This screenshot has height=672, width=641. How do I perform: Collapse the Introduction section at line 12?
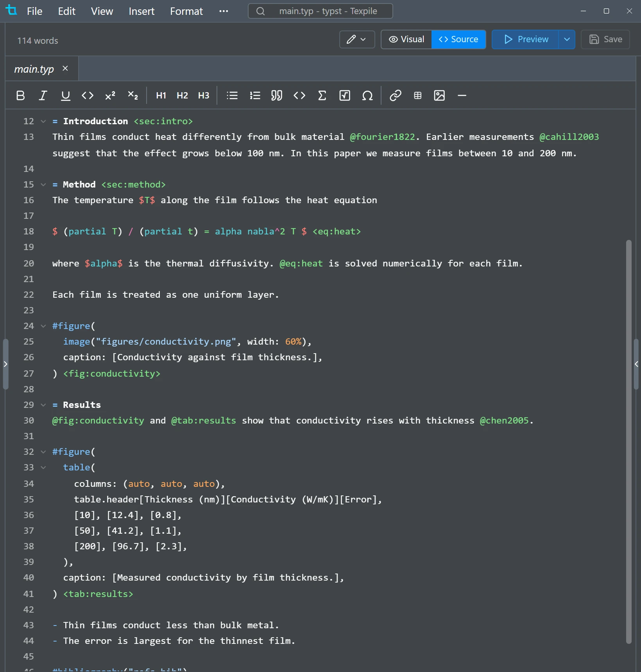(43, 122)
